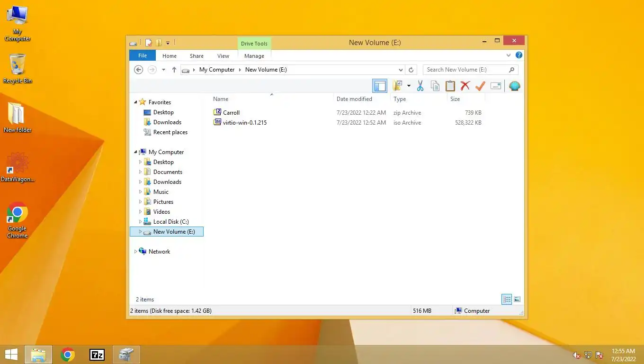Select Downloads under Favorites

167,122
